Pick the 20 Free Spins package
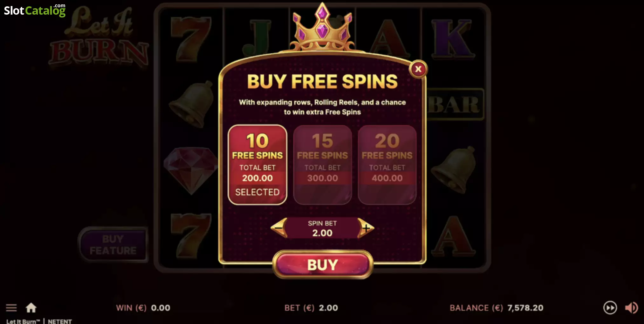This screenshot has width=644, height=324. [387, 165]
